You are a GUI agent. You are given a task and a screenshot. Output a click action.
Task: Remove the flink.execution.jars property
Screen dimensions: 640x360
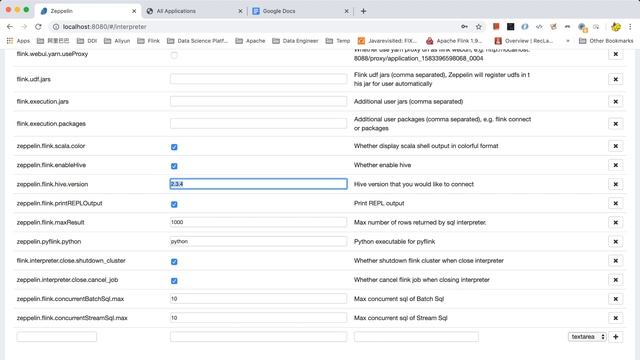point(616,102)
